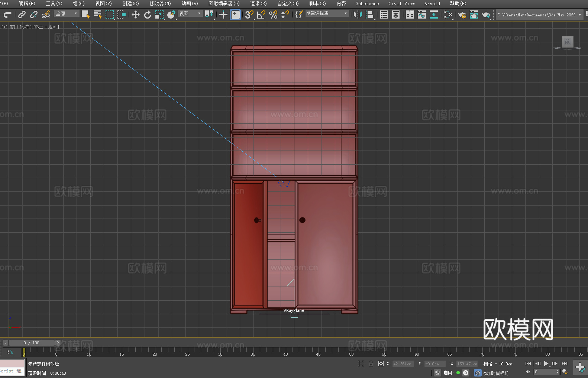Click the Select and Place icon
This screenshot has height=378, width=588.
pos(171,14)
